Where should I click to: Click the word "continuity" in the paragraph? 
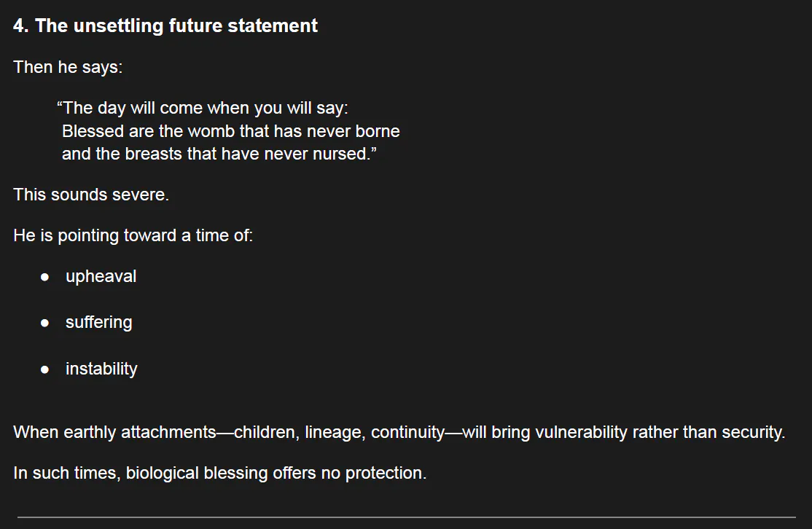pos(407,433)
